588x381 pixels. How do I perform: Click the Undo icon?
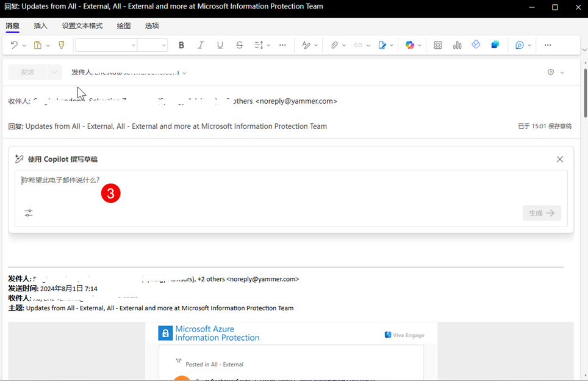tap(14, 45)
